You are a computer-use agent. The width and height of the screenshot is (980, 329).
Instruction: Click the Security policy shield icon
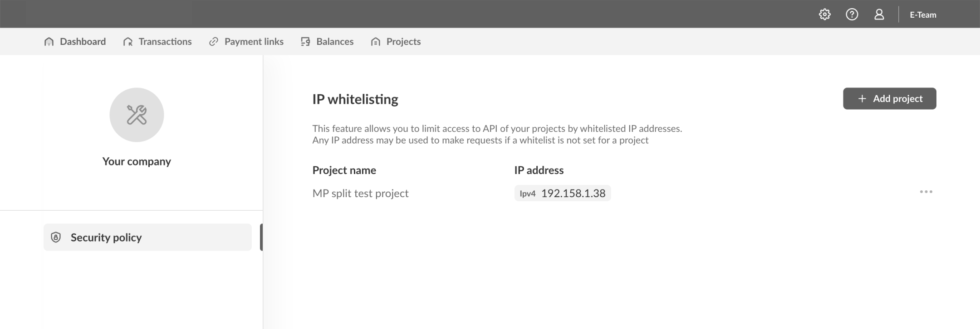coord(56,237)
